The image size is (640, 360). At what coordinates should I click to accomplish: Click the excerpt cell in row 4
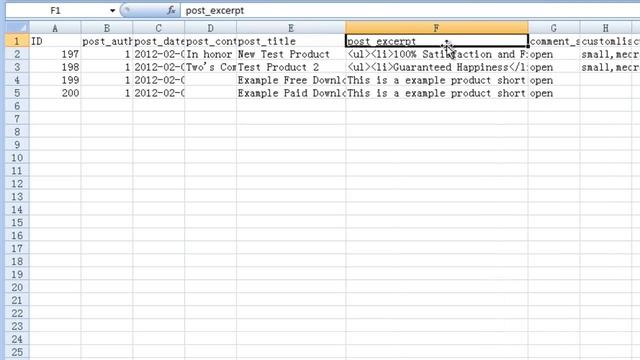click(x=436, y=80)
